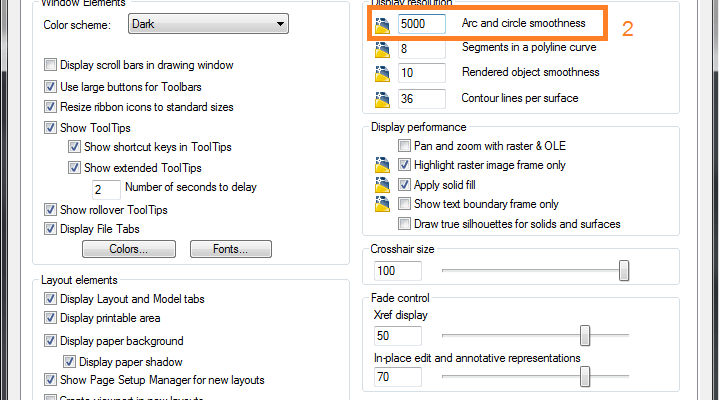Click drawing-file icon beside Contour lines per surface
The height and width of the screenshot is (400, 719).
pos(382,100)
